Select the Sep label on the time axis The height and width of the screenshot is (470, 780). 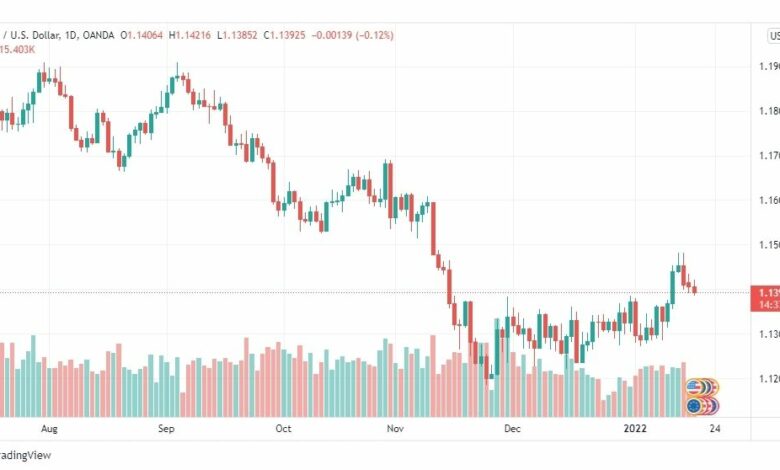click(166, 429)
